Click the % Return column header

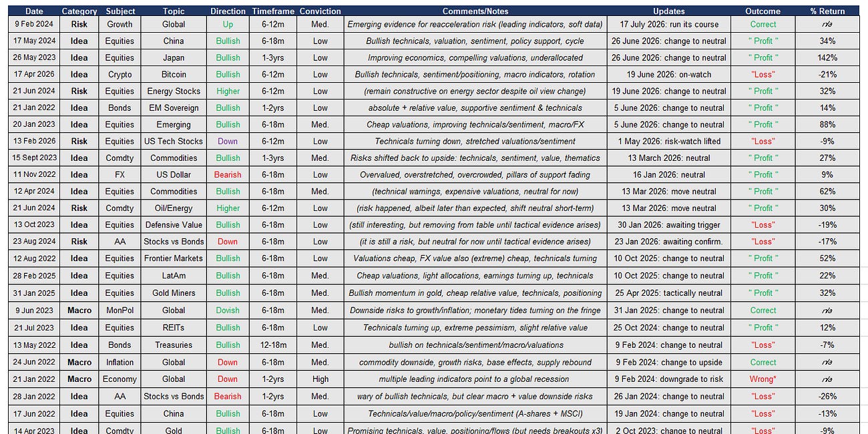(x=828, y=11)
